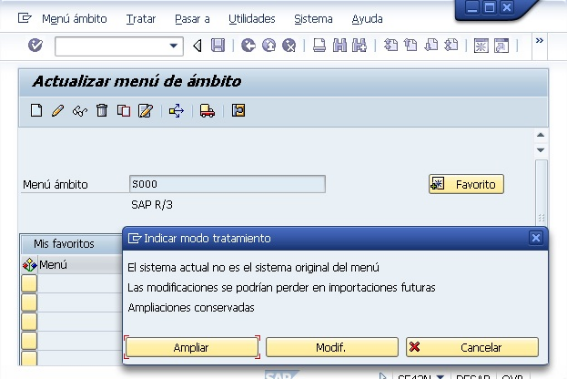567x379 pixels.
Task: Open the command field dropdown arrow
Action: point(174,46)
